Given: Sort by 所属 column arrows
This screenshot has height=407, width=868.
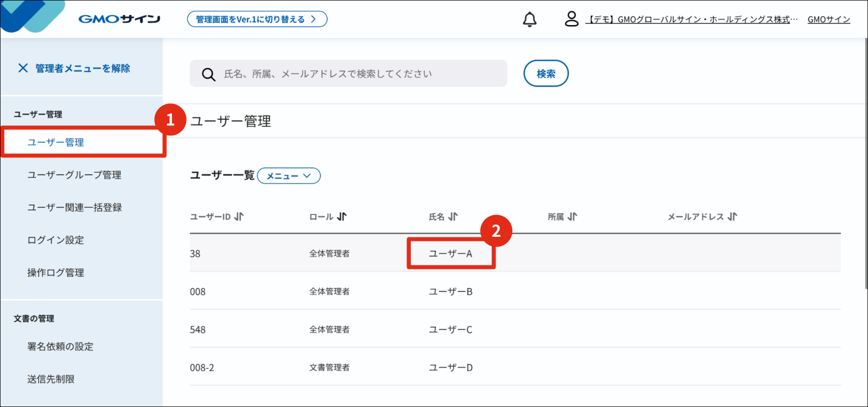Looking at the screenshot, I should [572, 216].
